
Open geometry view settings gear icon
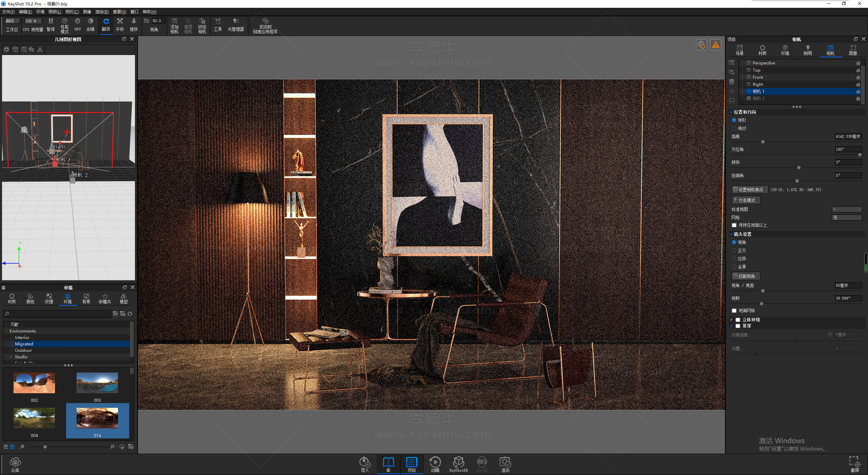6,50
